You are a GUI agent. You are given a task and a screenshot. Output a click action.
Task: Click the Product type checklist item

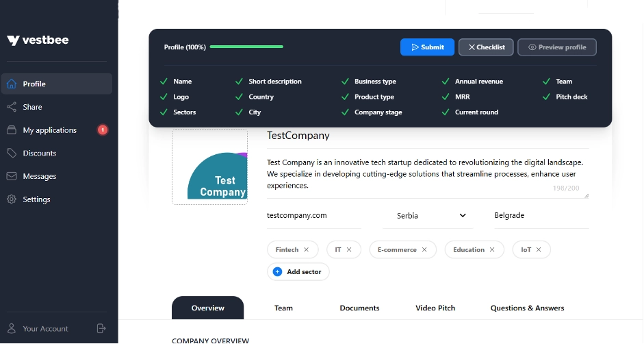(374, 97)
